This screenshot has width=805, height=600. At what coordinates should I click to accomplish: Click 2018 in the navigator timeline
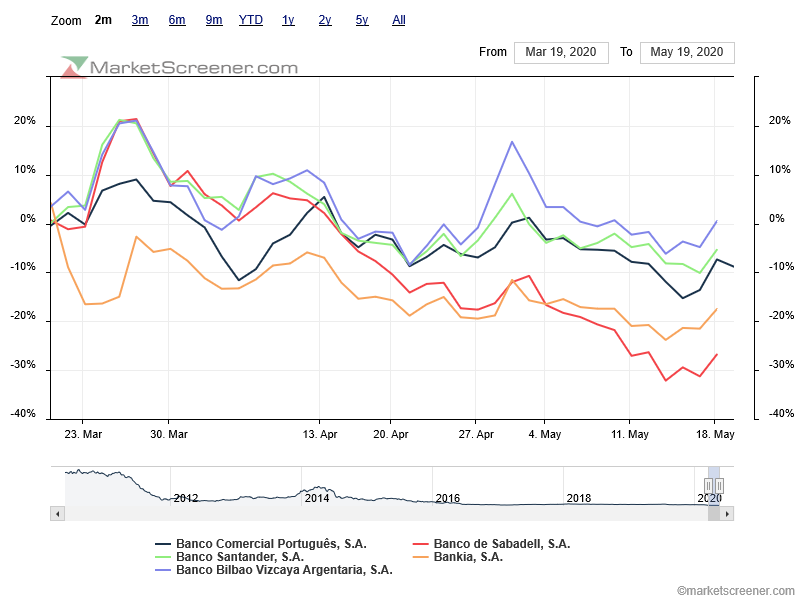coord(579,498)
